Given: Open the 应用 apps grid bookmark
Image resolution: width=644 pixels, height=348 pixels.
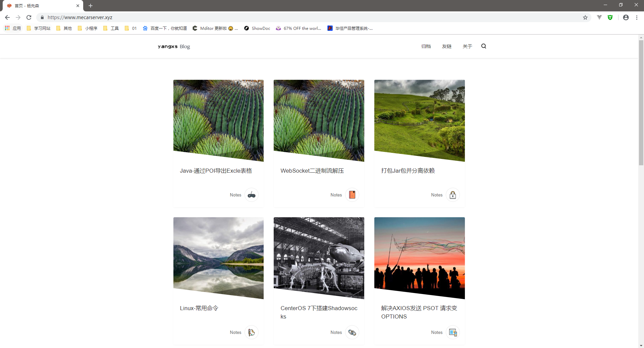Looking at the screenshot, I should coord(13,28).
